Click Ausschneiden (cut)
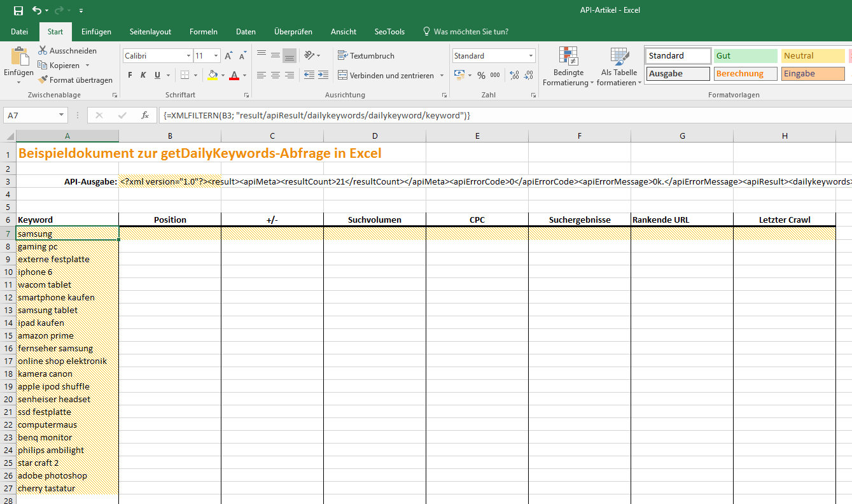852x504 pixels. (67, 50)
